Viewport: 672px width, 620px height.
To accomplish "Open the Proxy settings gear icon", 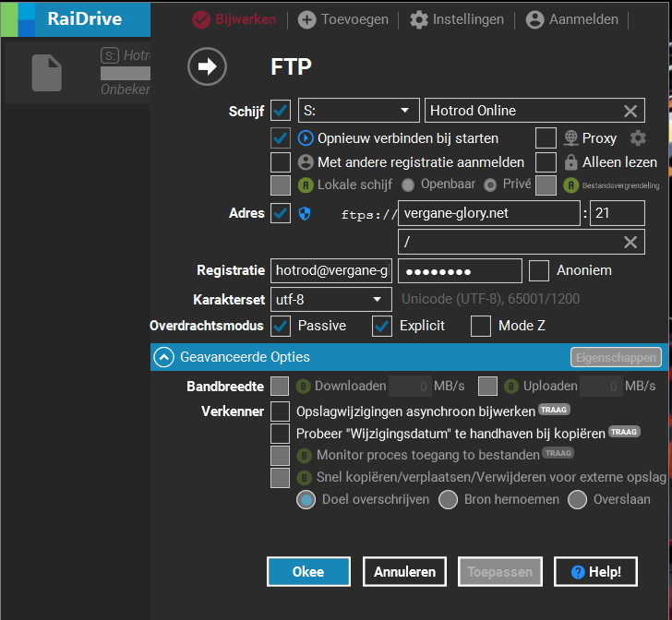I will click(x=638, y=138).
